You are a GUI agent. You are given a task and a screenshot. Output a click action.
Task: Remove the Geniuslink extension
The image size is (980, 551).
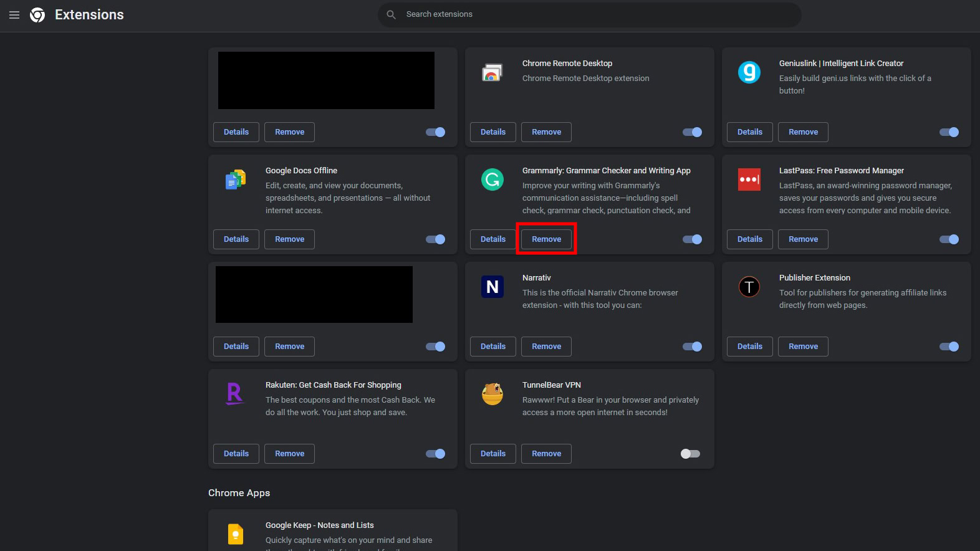point(804,132)
